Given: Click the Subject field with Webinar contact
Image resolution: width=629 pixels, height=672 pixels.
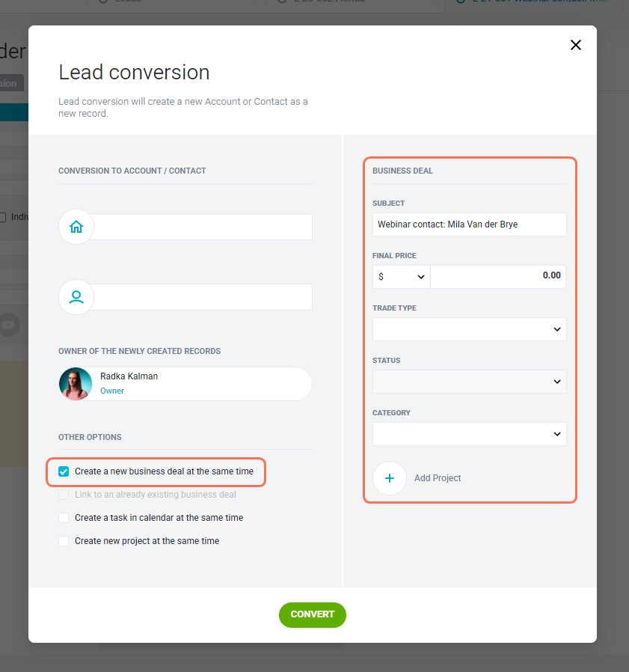Looking at the screenshot, I should 470,224.
